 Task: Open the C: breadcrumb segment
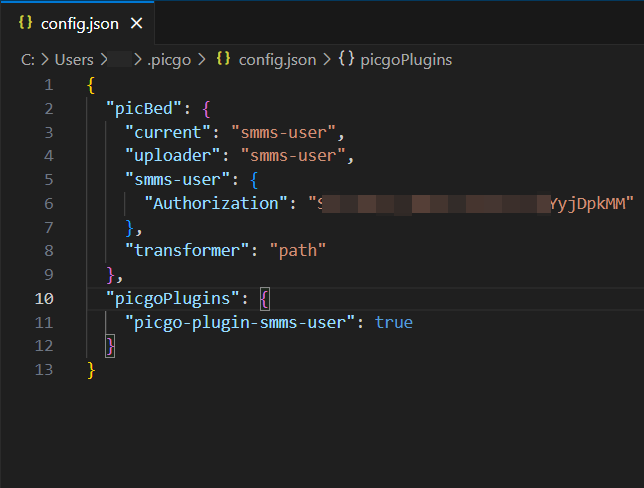(28, 60)
